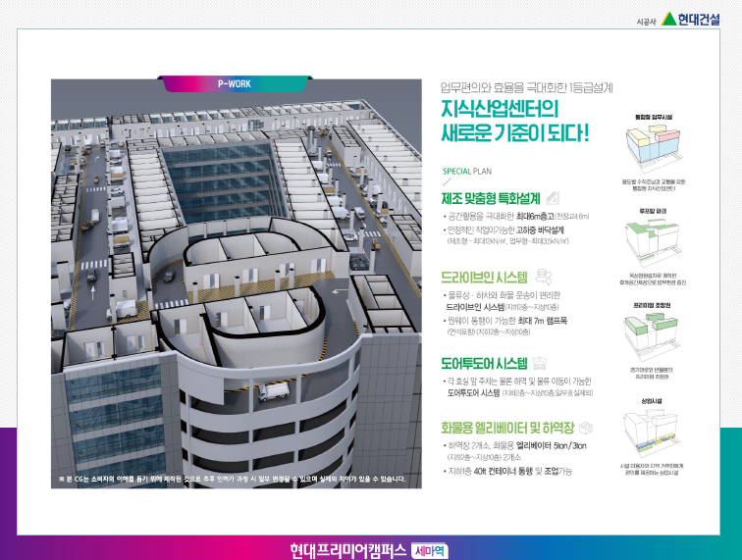This screenshot has width=742, height=560.
Task: Click the 고하중 바닥설계 bullet line
Action: point(503,230)
